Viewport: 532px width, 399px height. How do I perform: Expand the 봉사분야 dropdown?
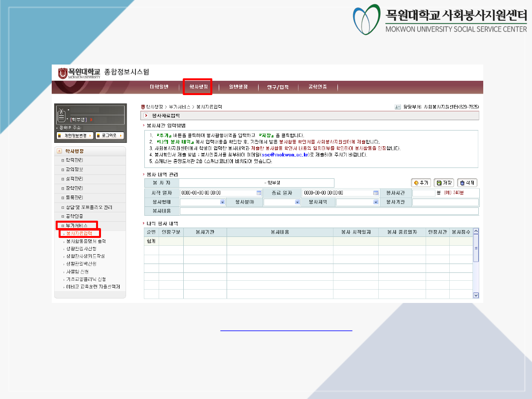(297, 202)
